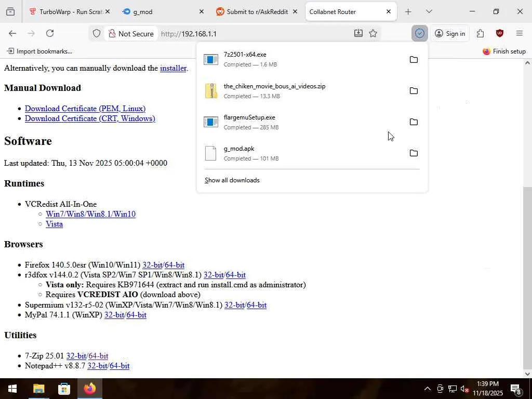Reload the current page
Screen dimensions: 532x399
coord(50,33)
